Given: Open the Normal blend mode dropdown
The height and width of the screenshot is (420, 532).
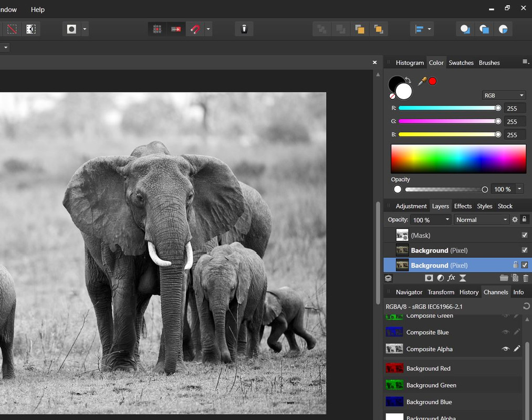Looking at the screenshot, I should click(482, 220).
